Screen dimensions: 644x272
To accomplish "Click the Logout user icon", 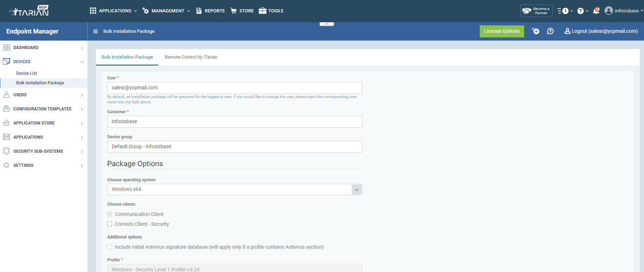I will coord(567,31).
